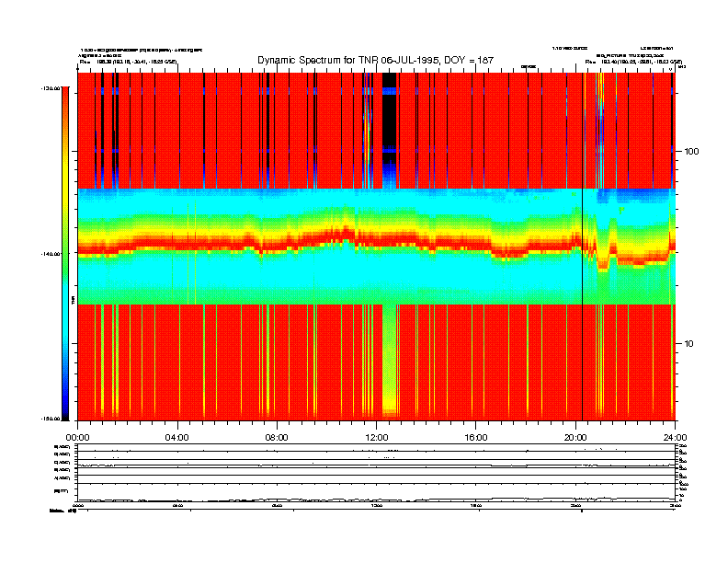Click the 16:00 time axis label
This screenshot has width=728, height=563.
[x=476, y=438]
